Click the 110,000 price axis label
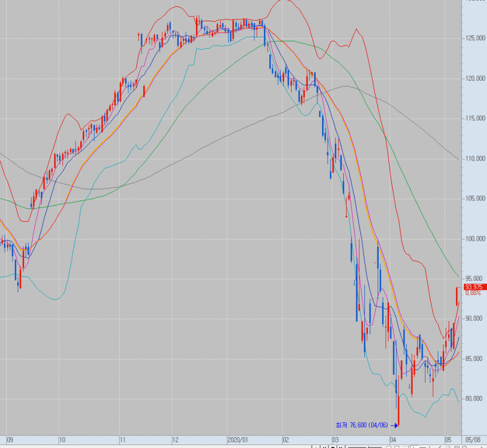The width and height of the screenshot is (487, 448). pos(475,159)
